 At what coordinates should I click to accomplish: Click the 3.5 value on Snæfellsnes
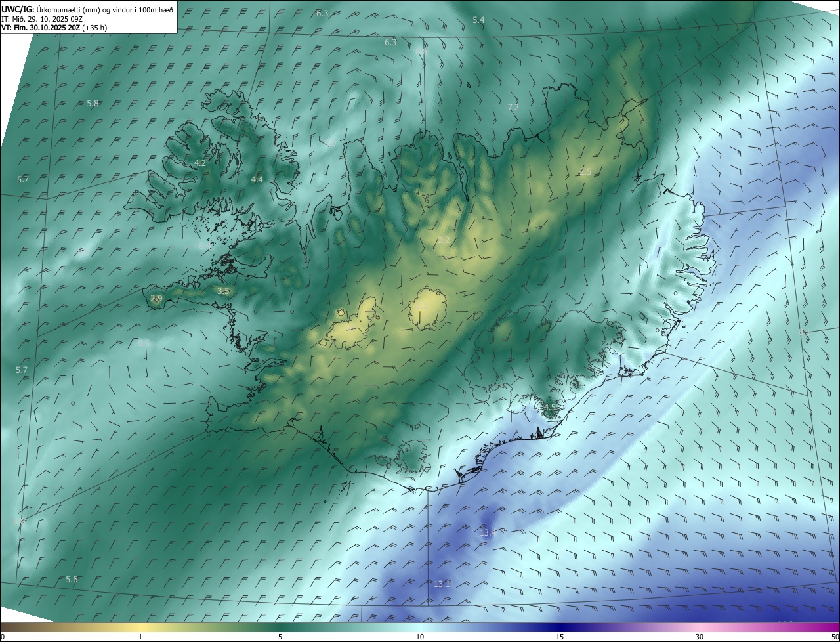tap(224, 291)
